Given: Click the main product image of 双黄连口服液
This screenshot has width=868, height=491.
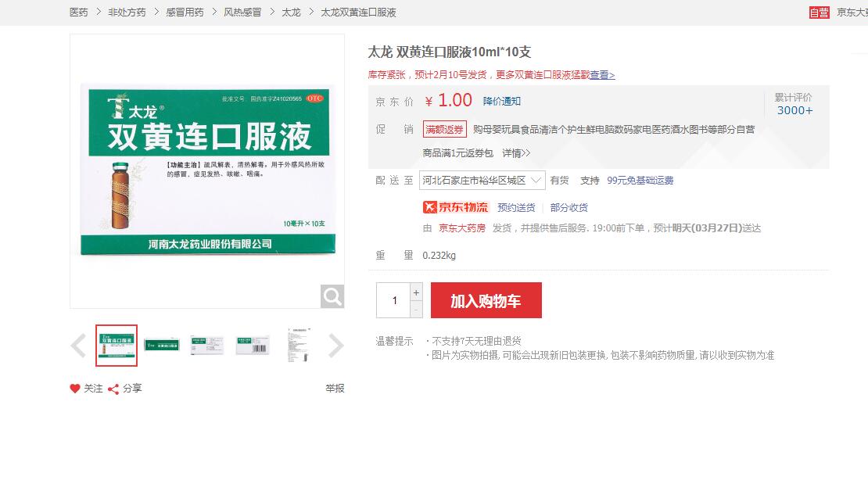Looking at the screenshot, I should (207, 170).
